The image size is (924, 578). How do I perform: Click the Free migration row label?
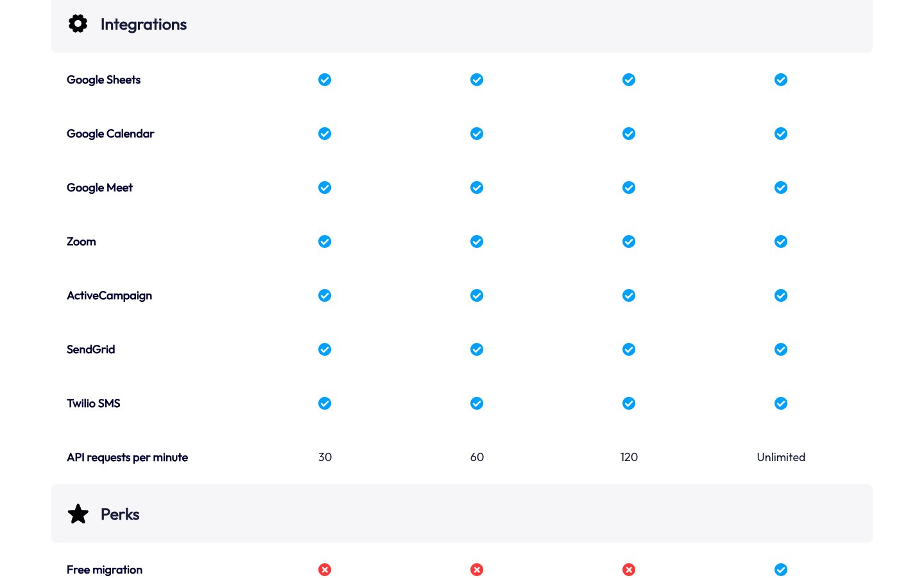tap(105, 570)
